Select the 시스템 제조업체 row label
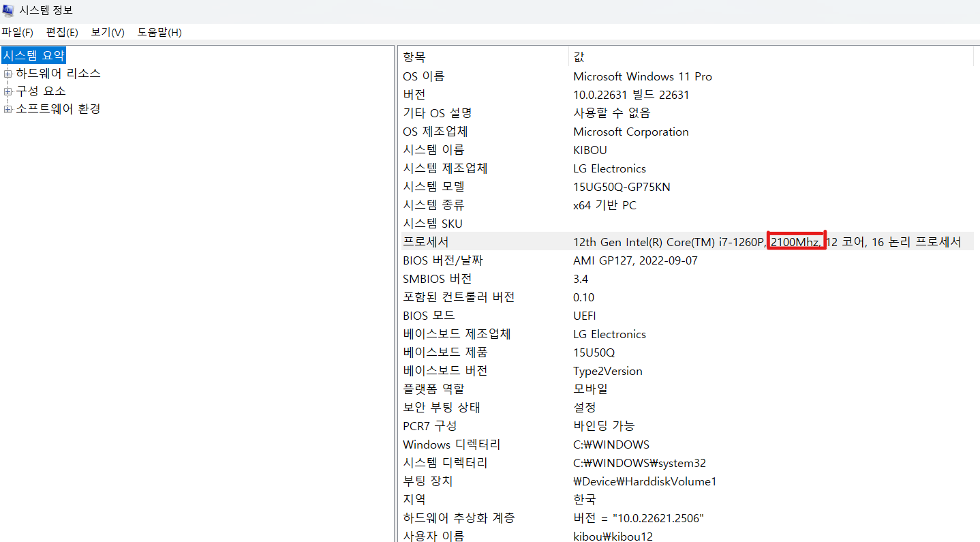 pyautogui.click(x=445, y=168)
